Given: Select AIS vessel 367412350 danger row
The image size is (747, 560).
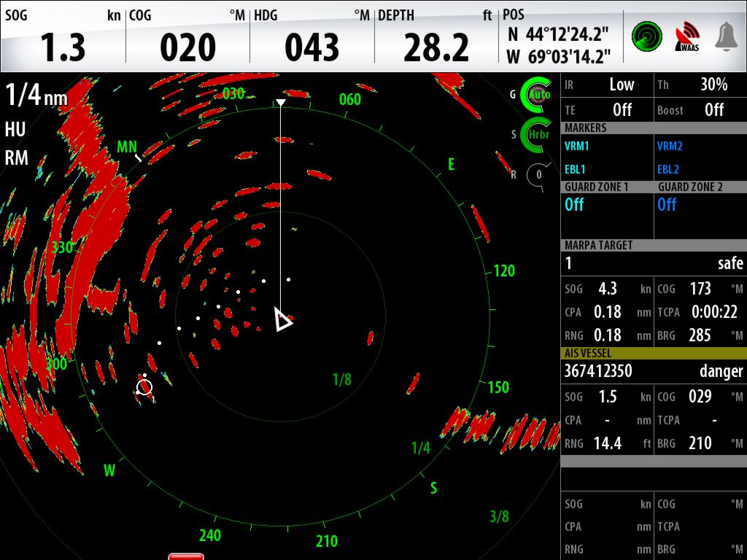Looking at the screenshot, I should pyautogui.click(x=654, y=371).
